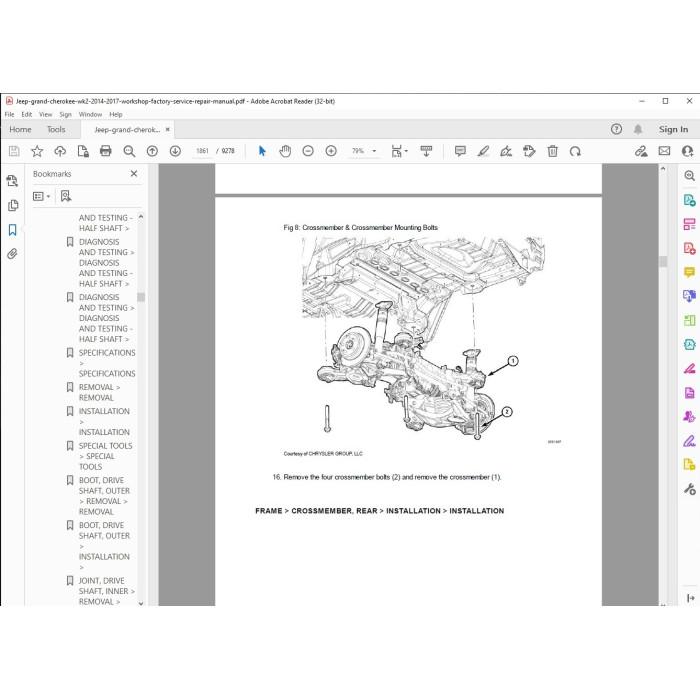Click the Print file icon
700x700 pixels.
[x=106, y=151]
